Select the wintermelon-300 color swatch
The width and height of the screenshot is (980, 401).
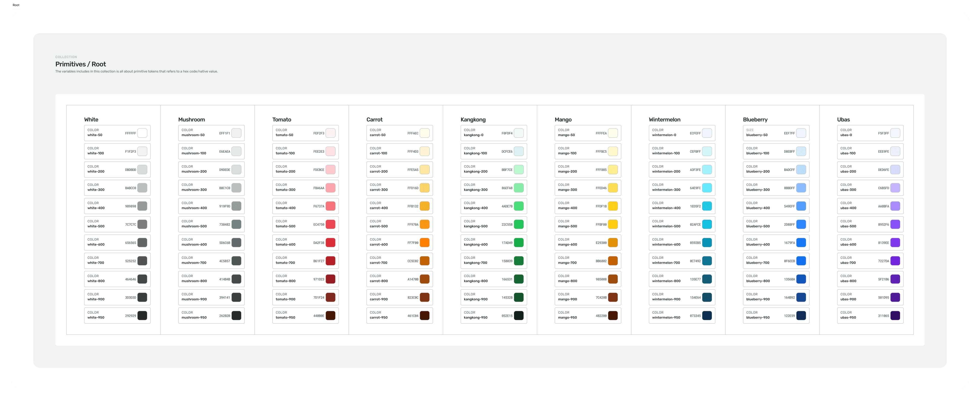[707, 188]
